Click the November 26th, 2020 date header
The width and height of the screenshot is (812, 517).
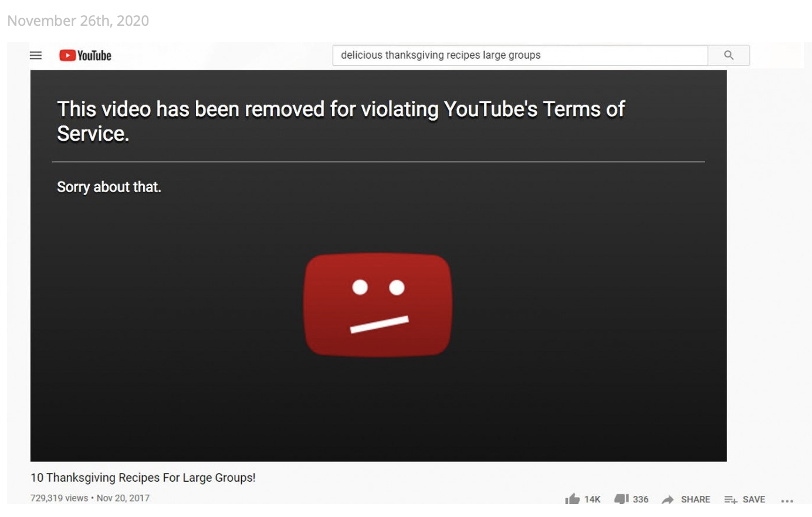click(78, 21)
